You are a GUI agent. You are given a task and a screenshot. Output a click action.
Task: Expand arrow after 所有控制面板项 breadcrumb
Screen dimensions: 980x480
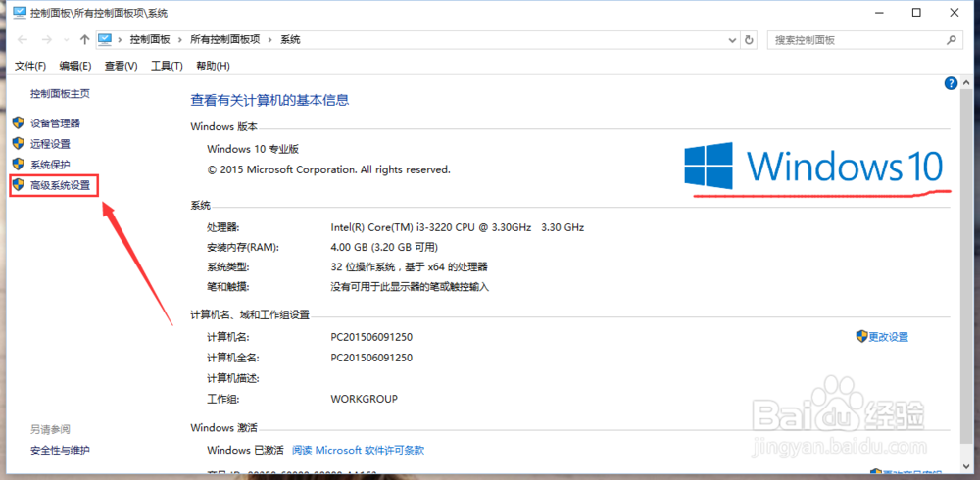pyautogui.click(x=270, y=40)
